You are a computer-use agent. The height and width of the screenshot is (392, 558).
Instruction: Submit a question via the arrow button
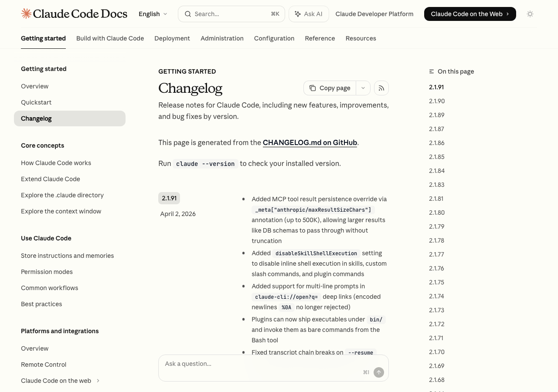click(x=378, y=372)
